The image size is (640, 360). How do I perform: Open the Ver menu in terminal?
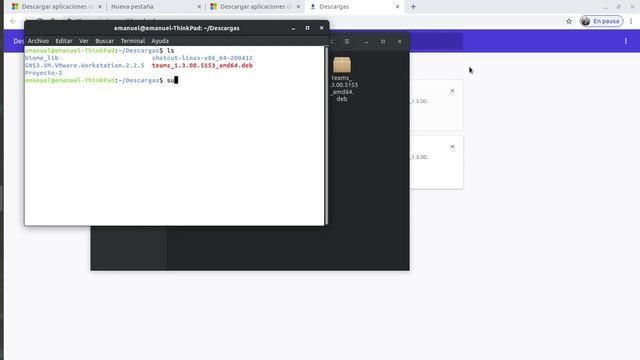pyautogui.click(x=84, y=41)
